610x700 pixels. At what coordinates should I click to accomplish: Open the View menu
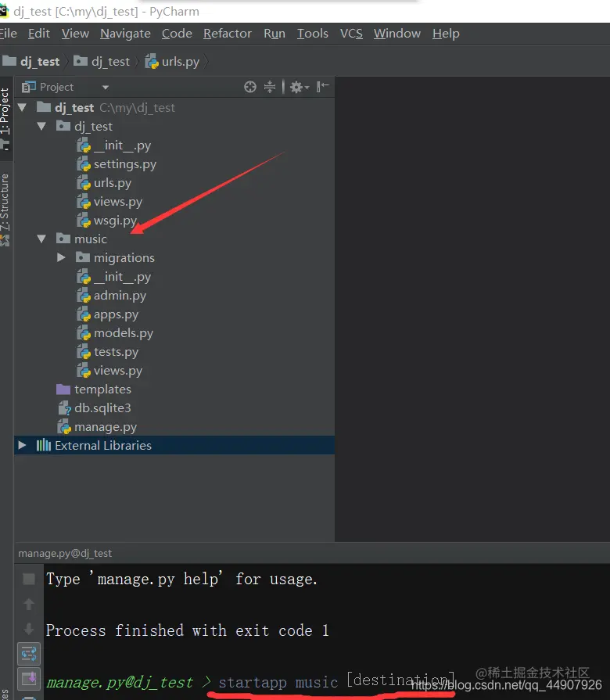click(75, 34)
